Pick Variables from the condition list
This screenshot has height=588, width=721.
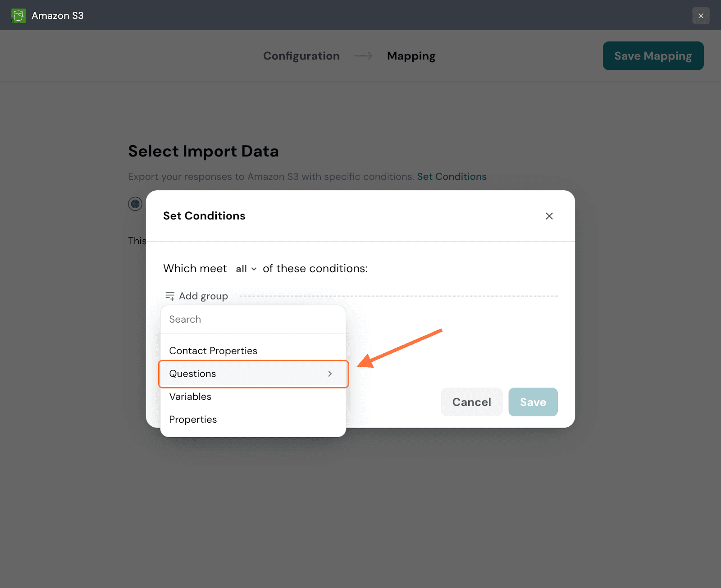tap(190, 397)
